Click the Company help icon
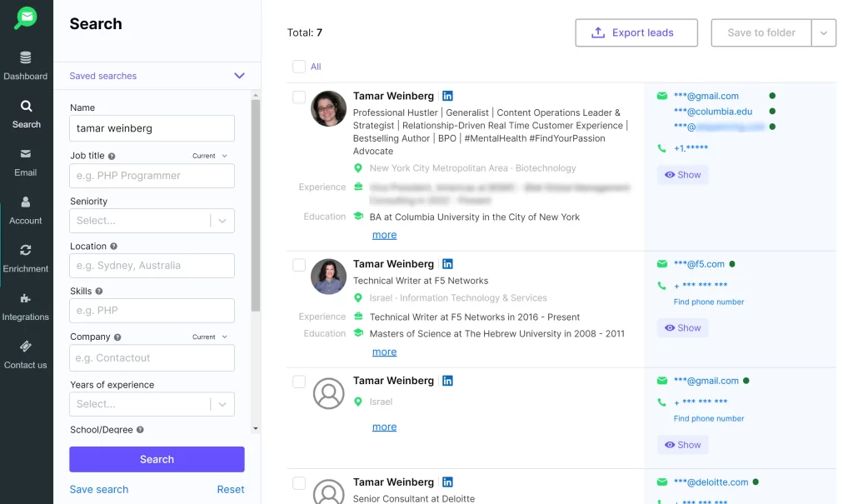 [117, 337]
